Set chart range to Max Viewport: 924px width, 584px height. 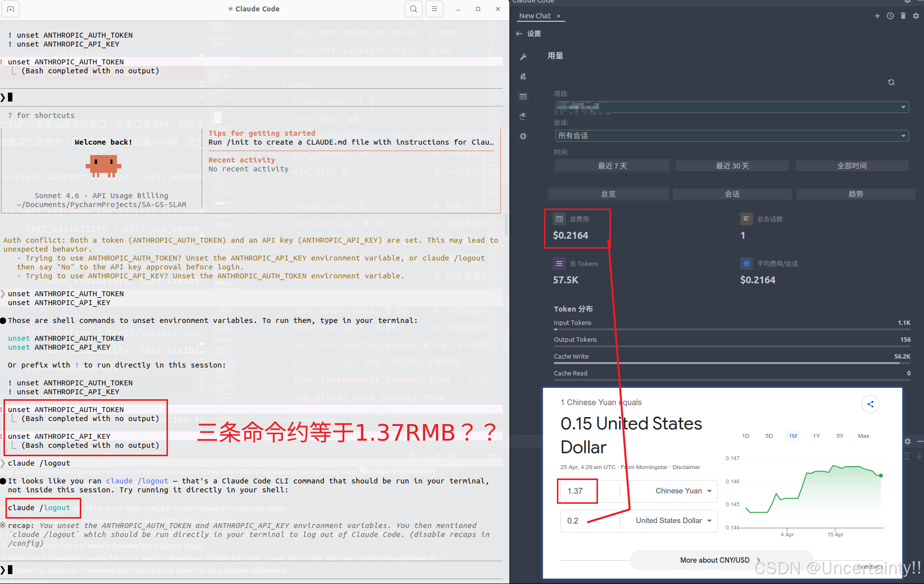[864, 436]
